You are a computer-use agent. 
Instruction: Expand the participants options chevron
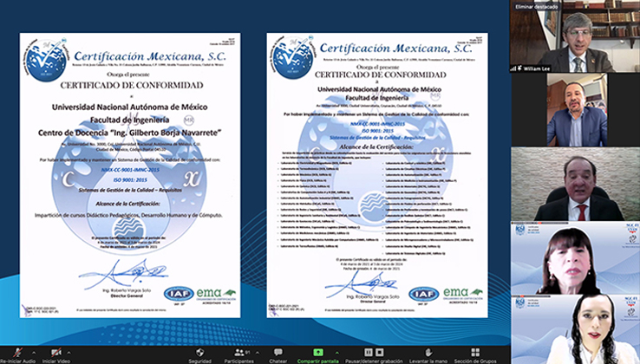(258, 353)
